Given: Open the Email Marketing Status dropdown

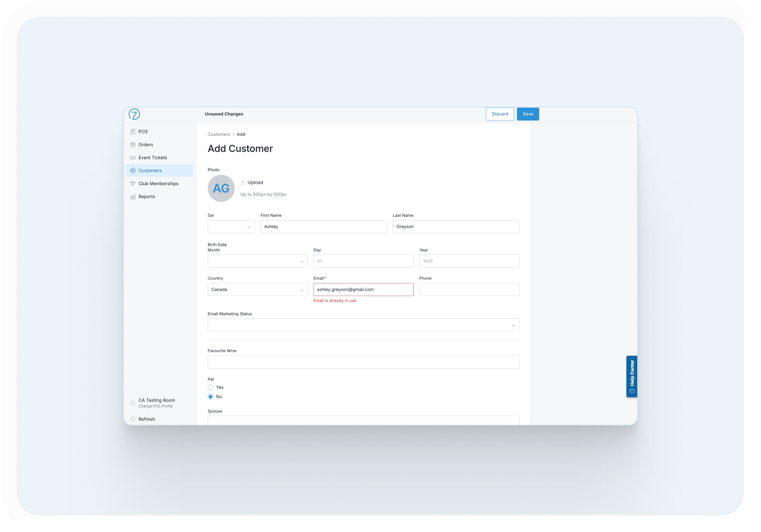Looking at the screenshot, I should 363,325.
